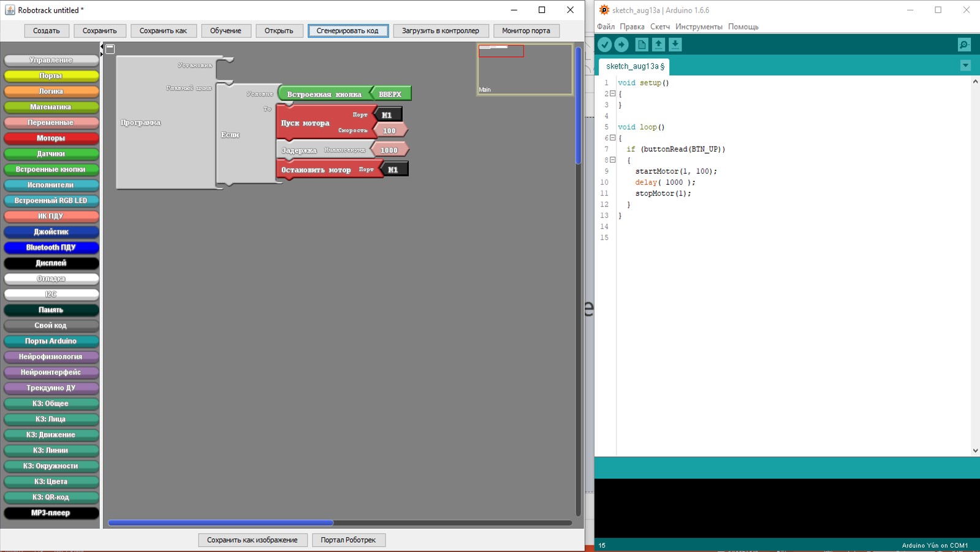This screenshot has height=552, width=980.
Task: Click Arduino editor scroll down arrow
Action: pos(975,450)
